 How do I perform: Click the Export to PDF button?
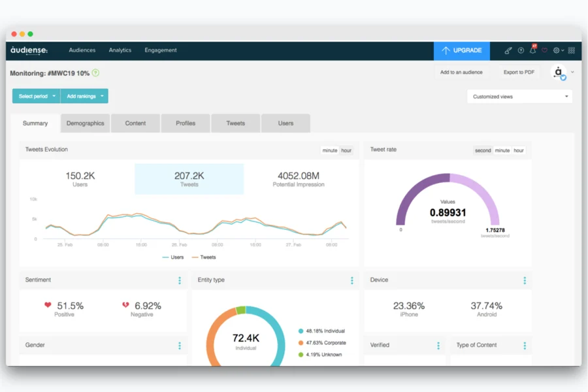click(x=519, y=73)
